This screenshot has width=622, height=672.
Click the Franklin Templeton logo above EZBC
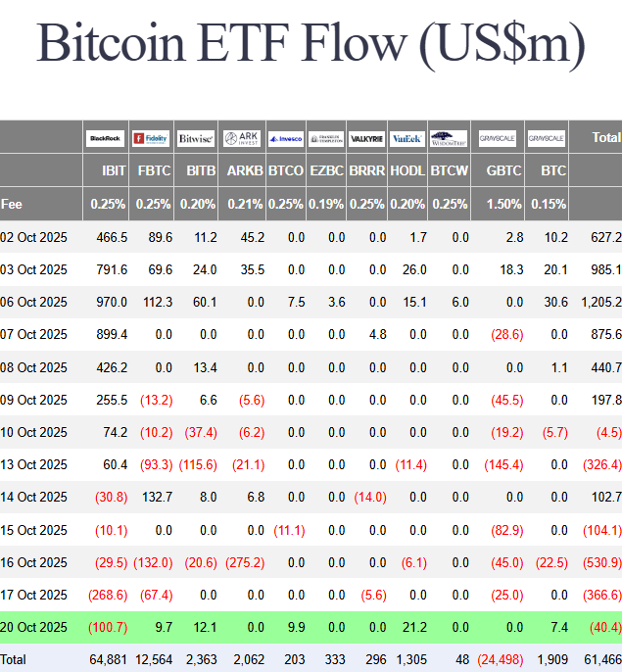[326, 138]
